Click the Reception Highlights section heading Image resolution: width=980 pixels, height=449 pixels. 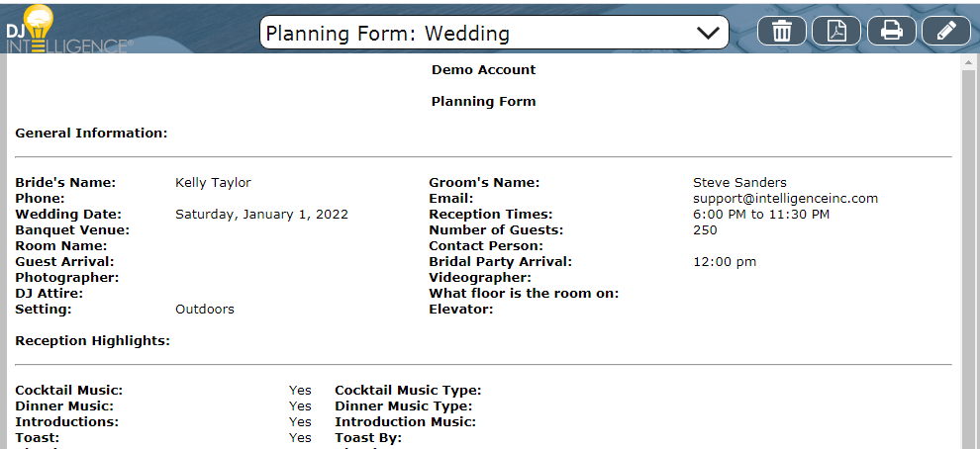tap(93, 341)
